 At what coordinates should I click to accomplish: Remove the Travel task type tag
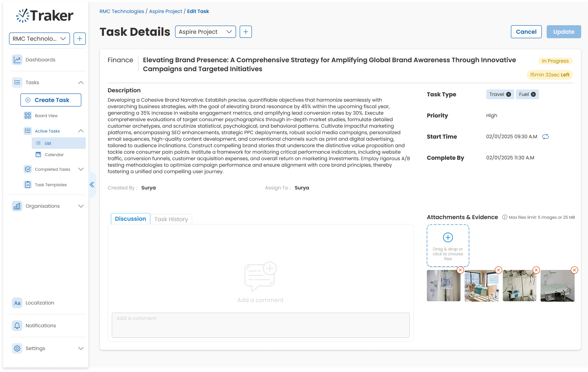click(x=508, y=94)
